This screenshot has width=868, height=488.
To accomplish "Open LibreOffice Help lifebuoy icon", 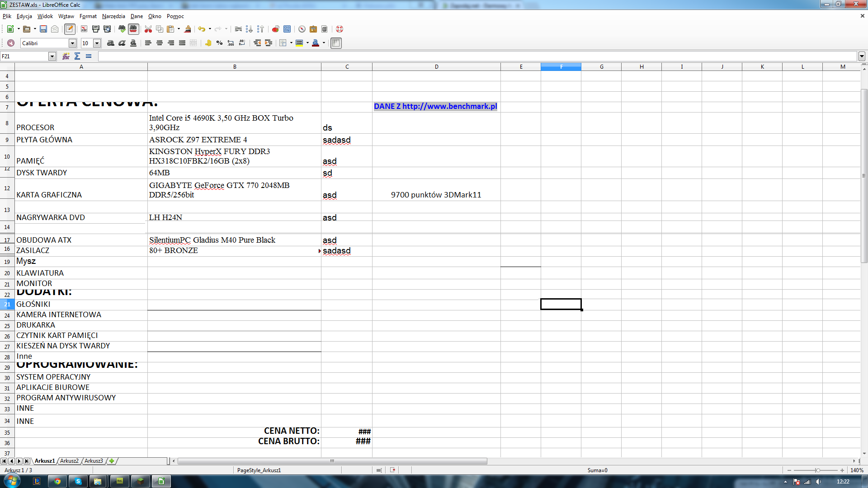I will 340,29.
